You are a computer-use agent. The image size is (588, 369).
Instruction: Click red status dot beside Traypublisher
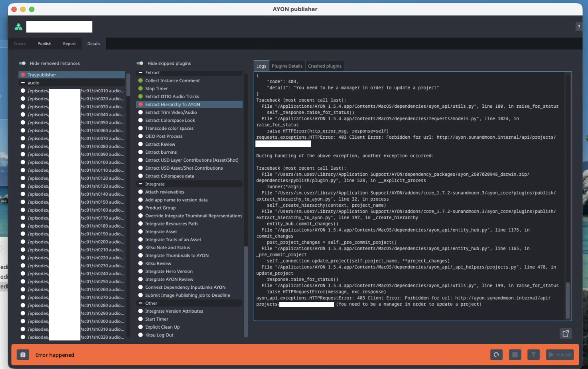click(23, 75)
